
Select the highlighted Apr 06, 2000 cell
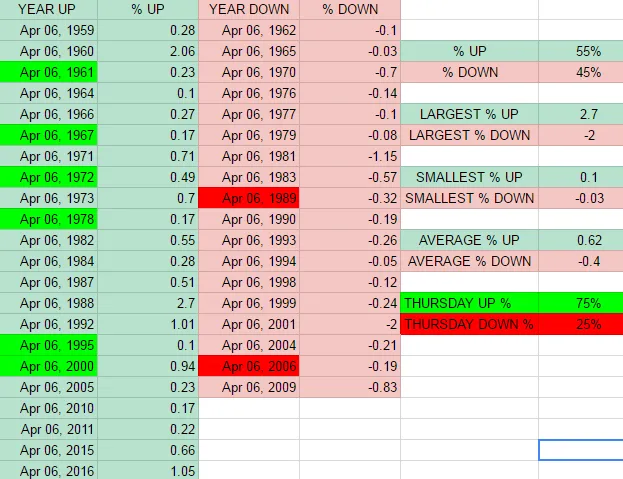pyautogui.click(x=48, y=366)
